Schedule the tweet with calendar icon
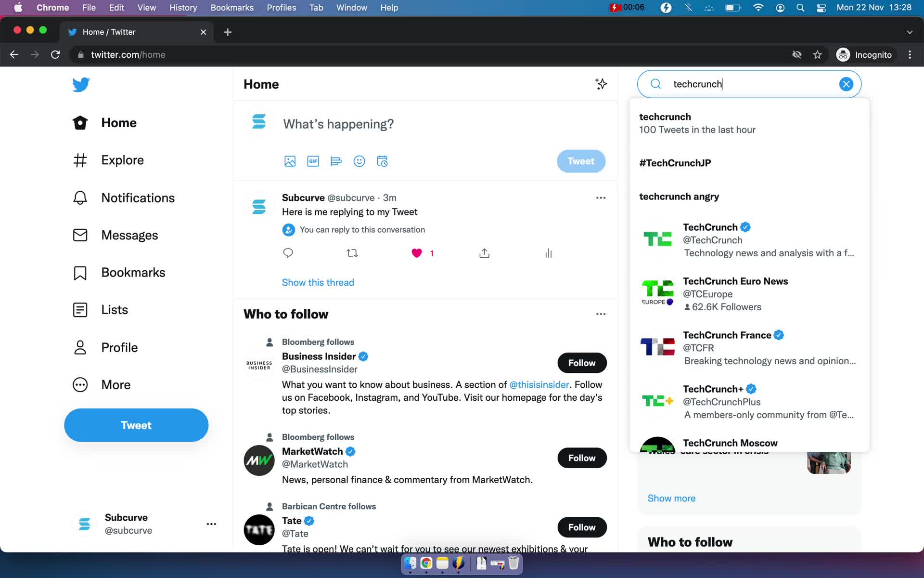 [x=382, y=161]
